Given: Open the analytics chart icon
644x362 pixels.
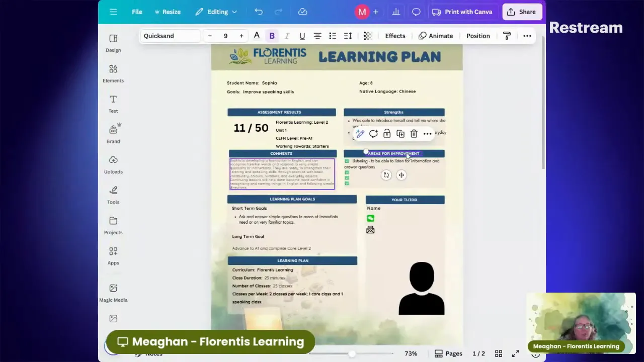Looking at the screenshot, I should [x=396, y=12].
